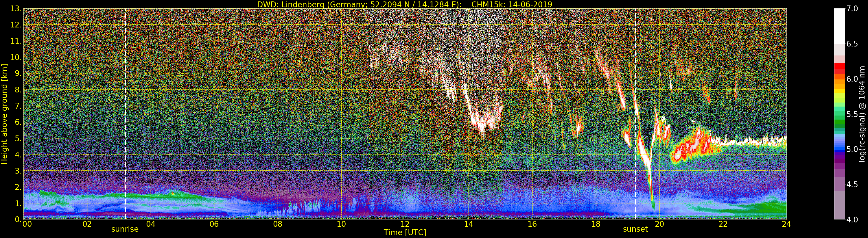
Task: Click the height axis tick '4.'
Action: pos(18,155)
